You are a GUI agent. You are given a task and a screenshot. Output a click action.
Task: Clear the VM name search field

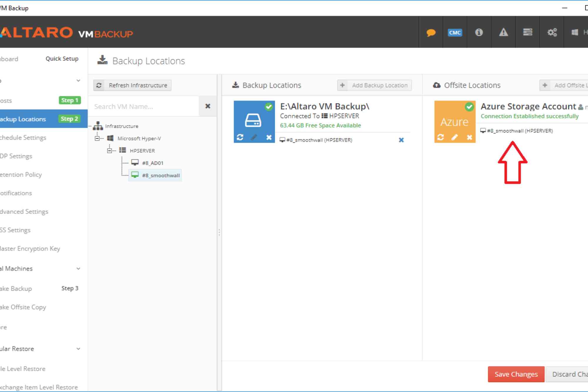pyautogui.click(x=208, y=106)
